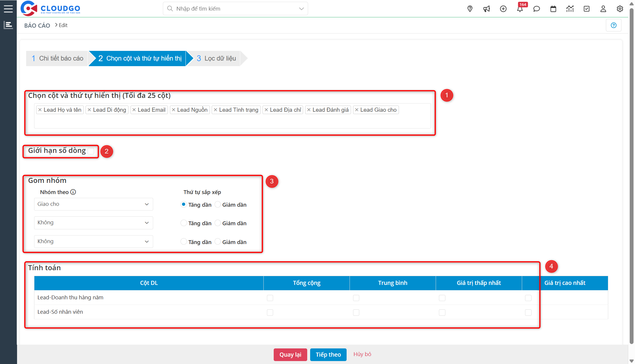Viewport: 635px width, 364px height.
Task: Open the hamburger main menu
Action: (8, 9)
